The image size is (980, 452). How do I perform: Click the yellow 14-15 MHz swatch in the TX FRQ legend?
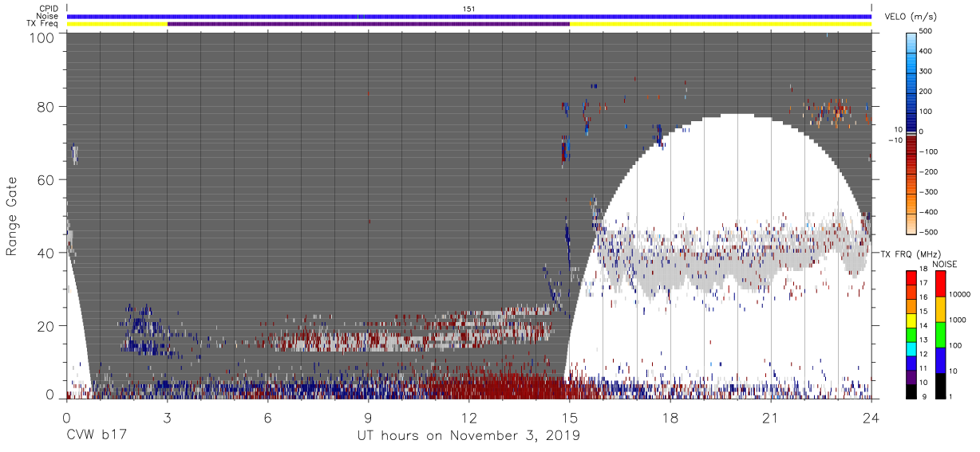click(911, 320)
